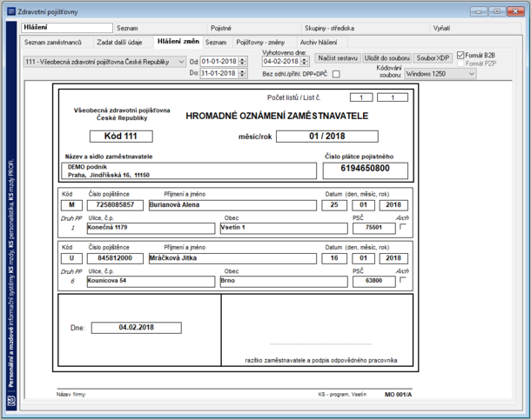This screenshot has height=420, width=531.
Task: Click the street Kounicova 54
Action: (x=151, y=282)
